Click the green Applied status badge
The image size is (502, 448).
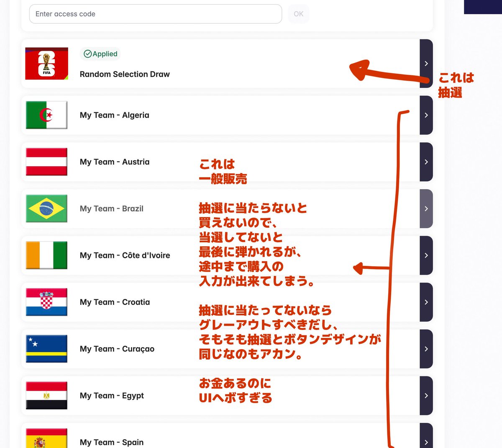(x=100, y=54)
